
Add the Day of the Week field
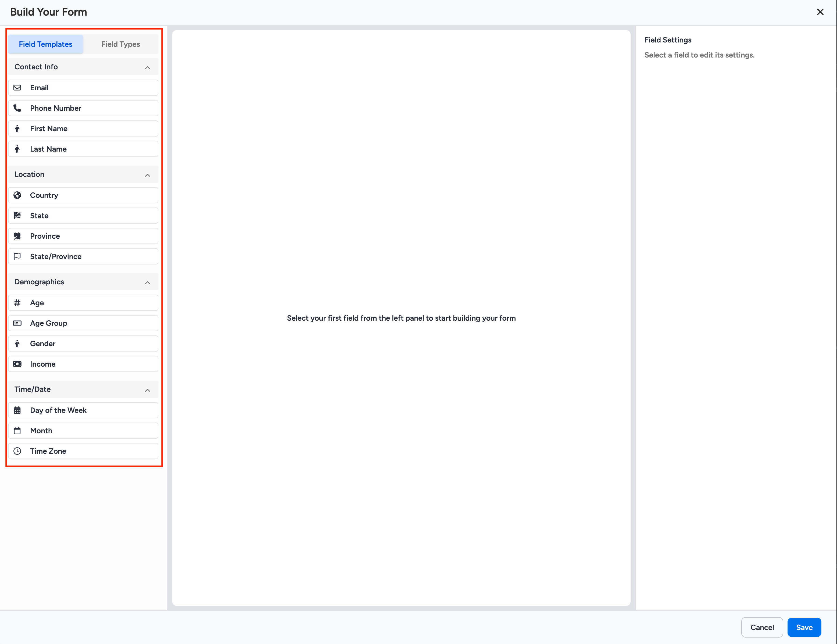[x=83, y=410]
